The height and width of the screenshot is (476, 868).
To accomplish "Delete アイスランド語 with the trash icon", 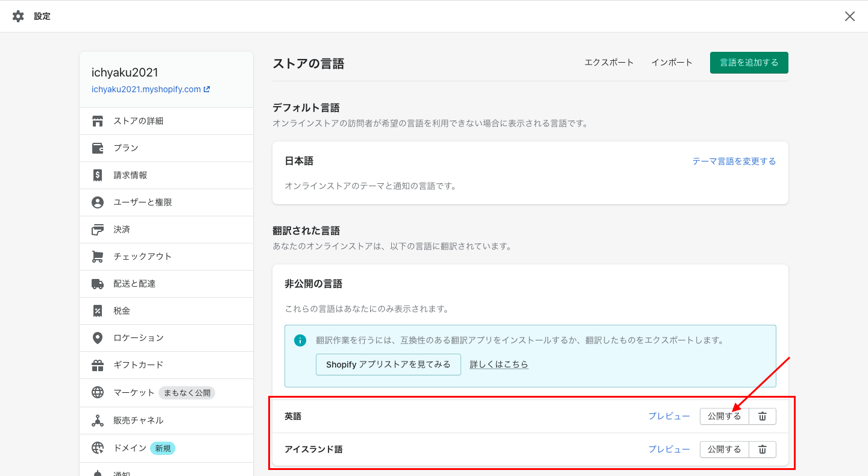I will click(763, 449).
